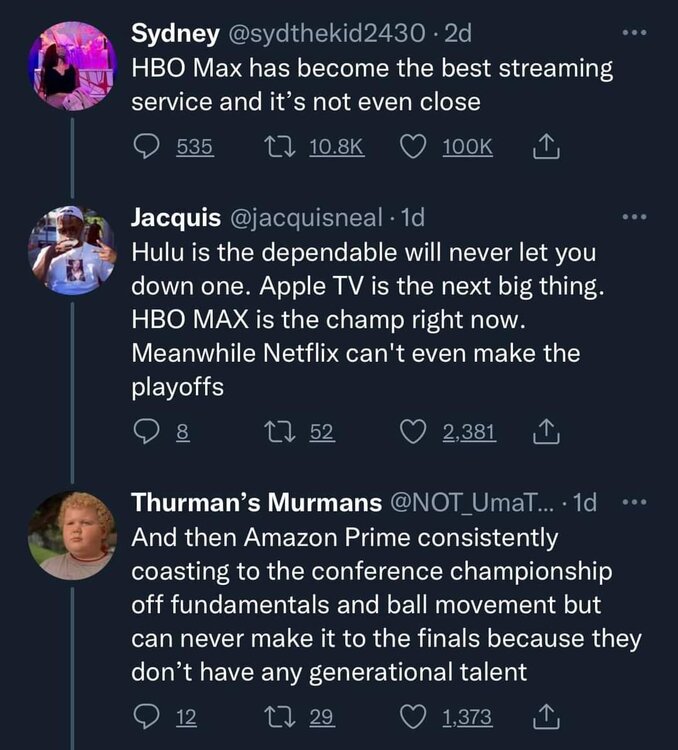Like Thurman's Murmans tweet

click(x=414, y=716)
